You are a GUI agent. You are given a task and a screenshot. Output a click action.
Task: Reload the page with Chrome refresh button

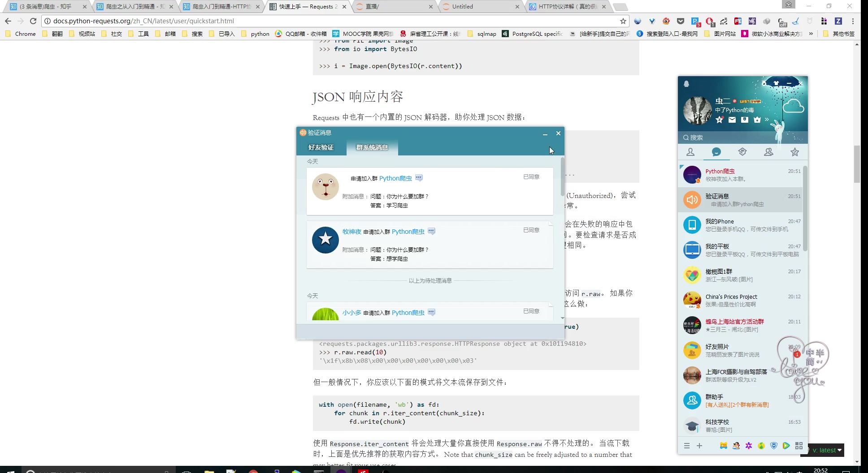pyautogui.click(x=33, y=21)
